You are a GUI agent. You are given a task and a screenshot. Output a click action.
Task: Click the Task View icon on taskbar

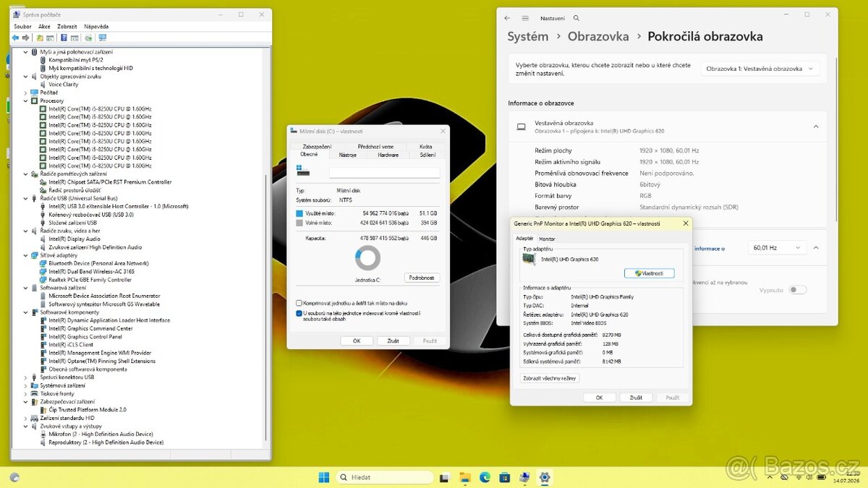[444, 477]
